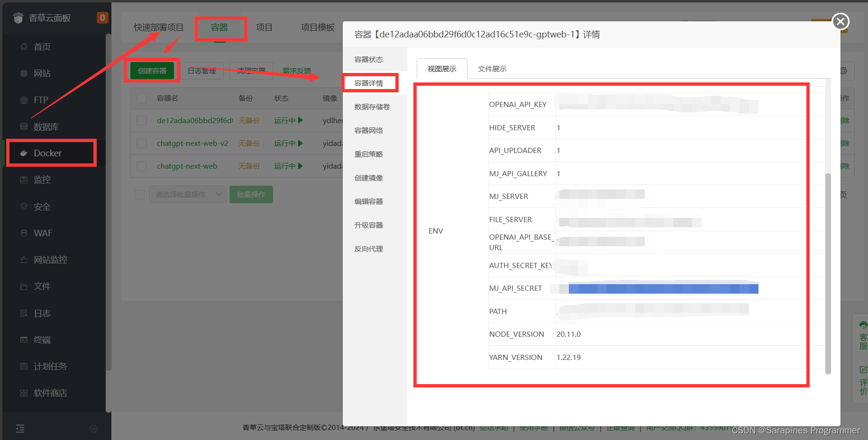868x440 pixels.
Task: Open 计划任务 scheduled tasks
Action: point(49,366)
